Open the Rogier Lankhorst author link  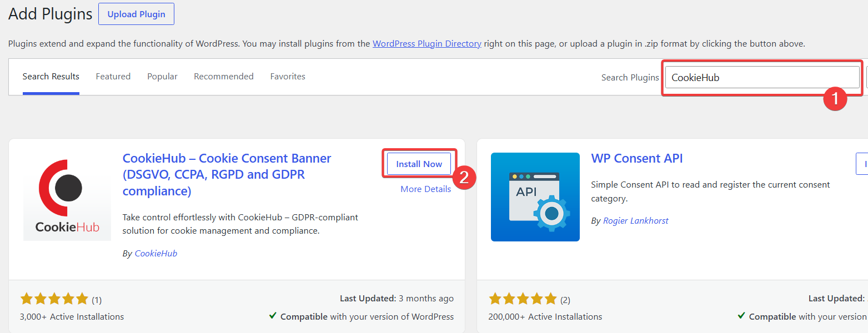click(636, 220)
